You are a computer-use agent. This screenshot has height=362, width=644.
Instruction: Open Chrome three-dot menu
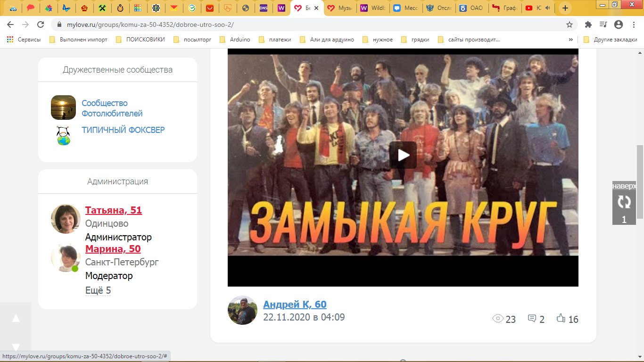click(x=633, y=25)
